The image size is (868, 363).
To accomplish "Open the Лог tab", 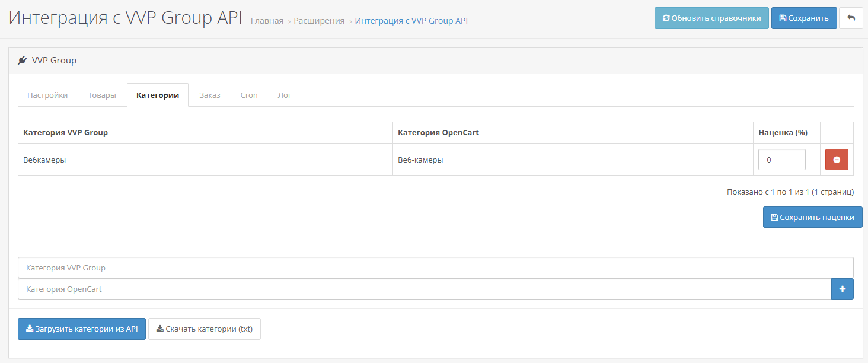I will point(285,95).
